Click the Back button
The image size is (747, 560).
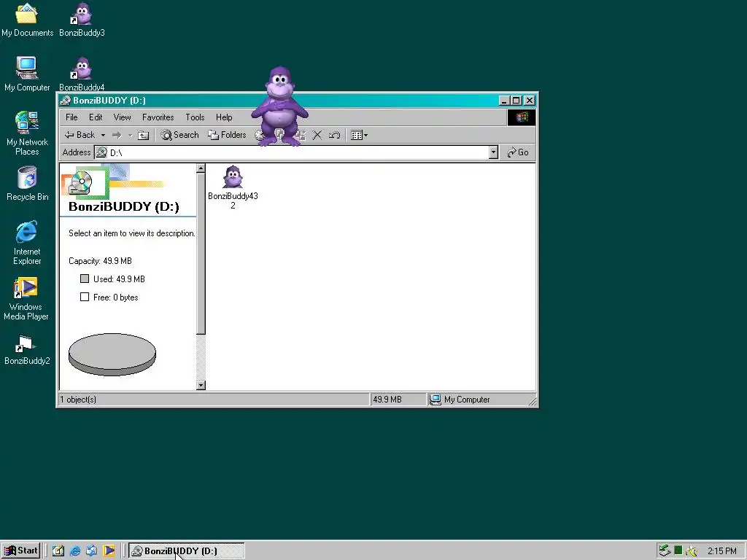point(80,135)
